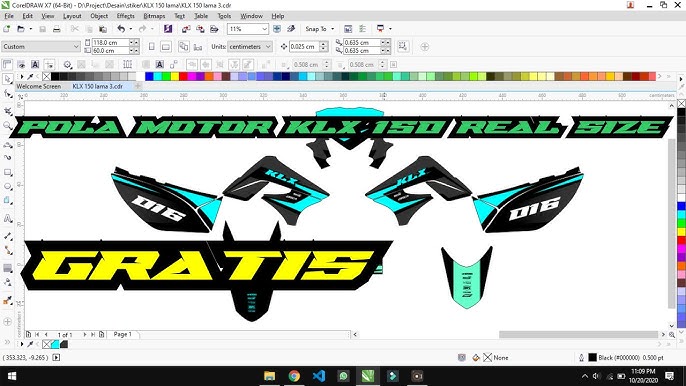Open Chrome from the Windows taskbar
Viewport: 686px width, 386px height.
[294, 376]
